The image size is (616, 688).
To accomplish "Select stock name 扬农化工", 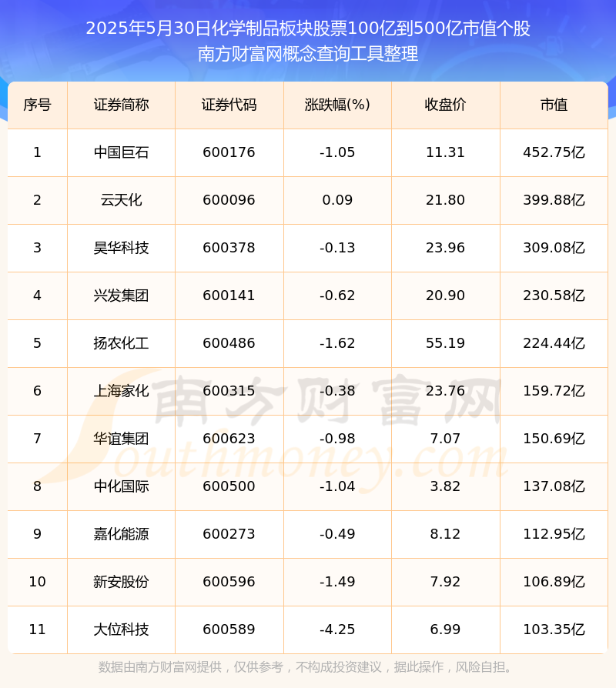I will (x=121, y=343).
